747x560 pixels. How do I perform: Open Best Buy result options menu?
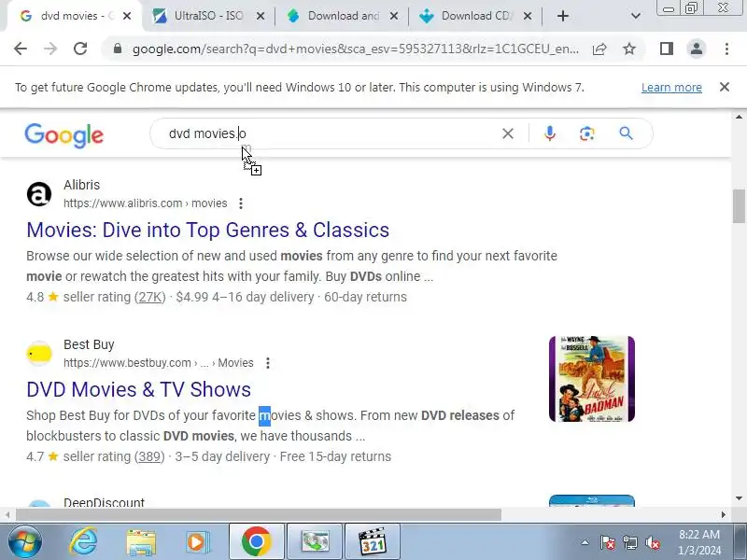[x=268, y=363]
